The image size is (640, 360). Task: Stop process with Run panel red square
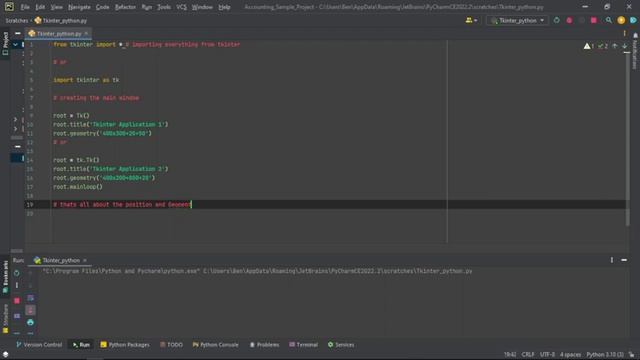click(x=17, y=300)
